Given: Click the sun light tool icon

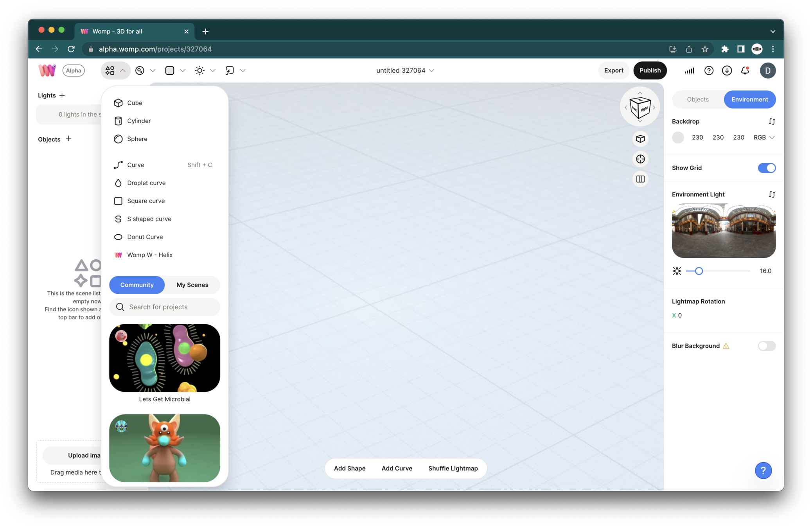Looking at the screenshot, I should (x=199, y=70).
